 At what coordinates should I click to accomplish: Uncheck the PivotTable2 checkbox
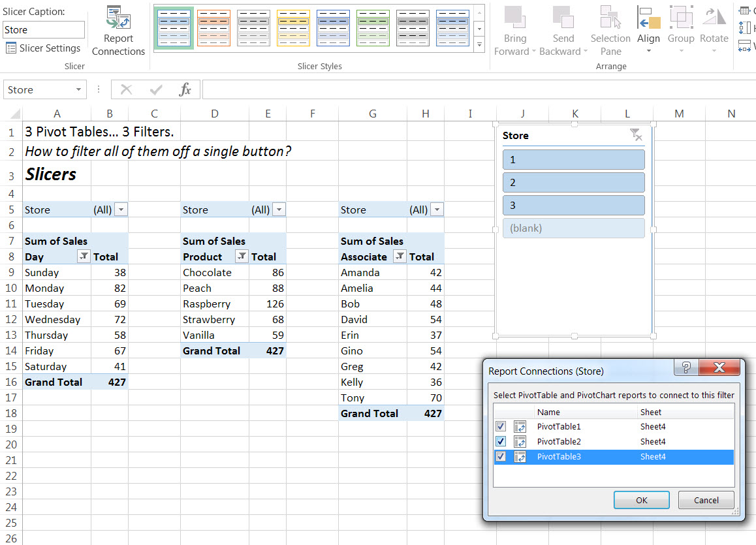tap(501, 442)
